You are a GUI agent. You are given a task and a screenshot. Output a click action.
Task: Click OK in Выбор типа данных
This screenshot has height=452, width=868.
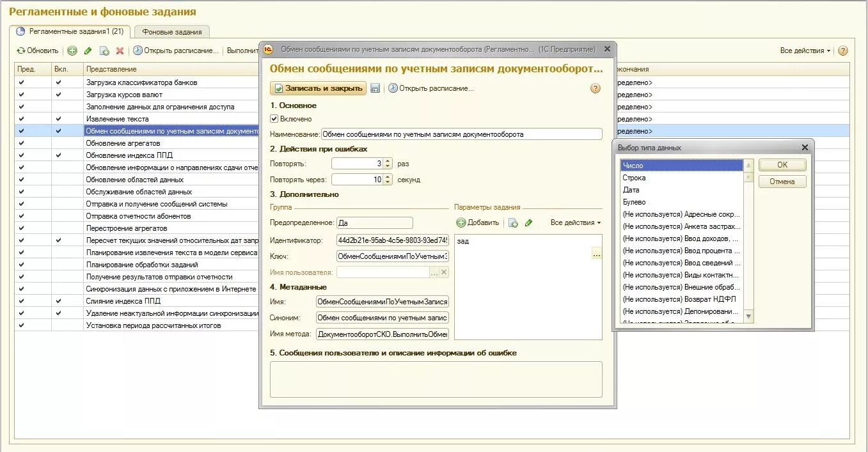pos(782,165)
